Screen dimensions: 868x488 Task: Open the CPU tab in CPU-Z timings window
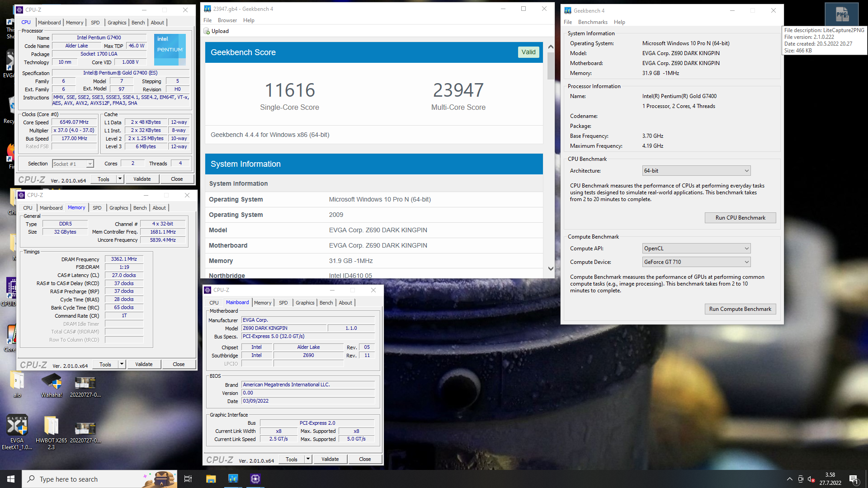click(28, 208)
